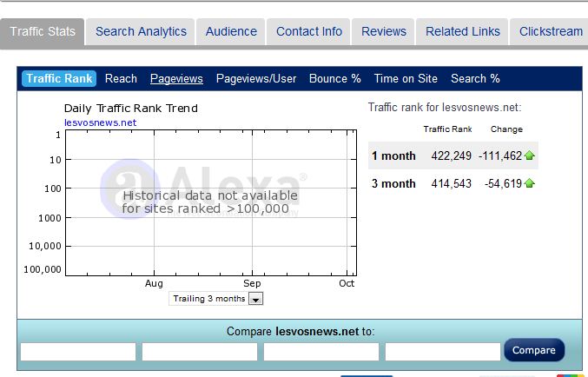This screenshot has height=377, width=588.
Task: Select the -54,619 change value
Action: pyautogui.click(x=503, y=183)
